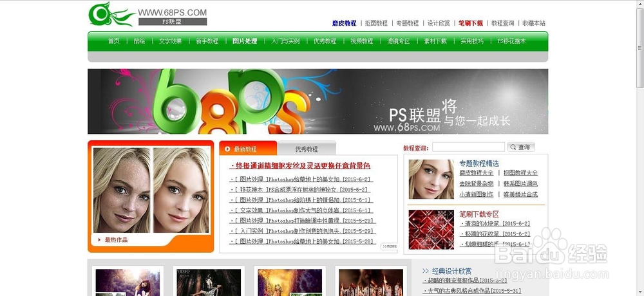Image resolution: width=644 pixels, height=296 pixels.
Task: Open headline 终极通道精细抠发丝 tutorial link
Action: pos(300,166)
